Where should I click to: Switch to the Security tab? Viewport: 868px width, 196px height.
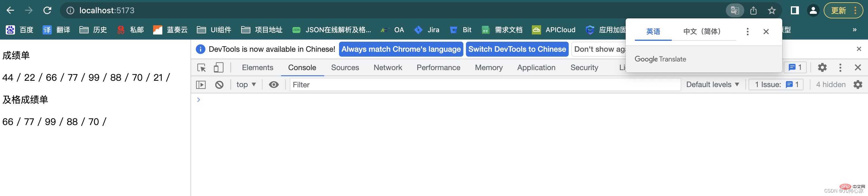pos(584,68)
